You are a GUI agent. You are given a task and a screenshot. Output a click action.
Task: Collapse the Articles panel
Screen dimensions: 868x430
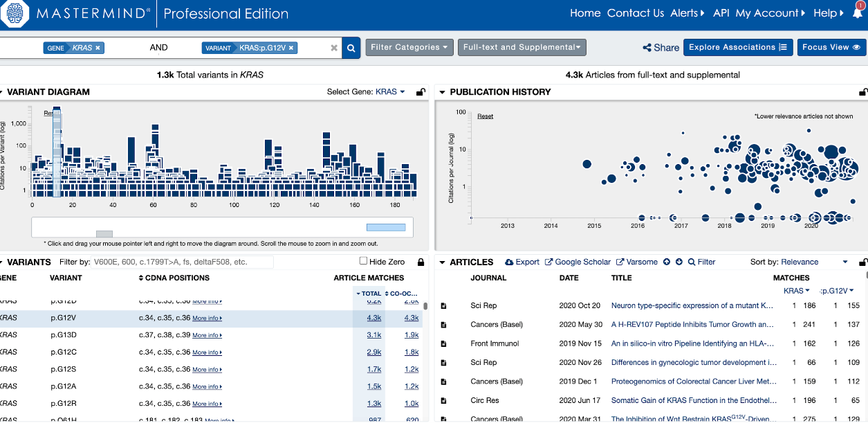coord(441,262)
